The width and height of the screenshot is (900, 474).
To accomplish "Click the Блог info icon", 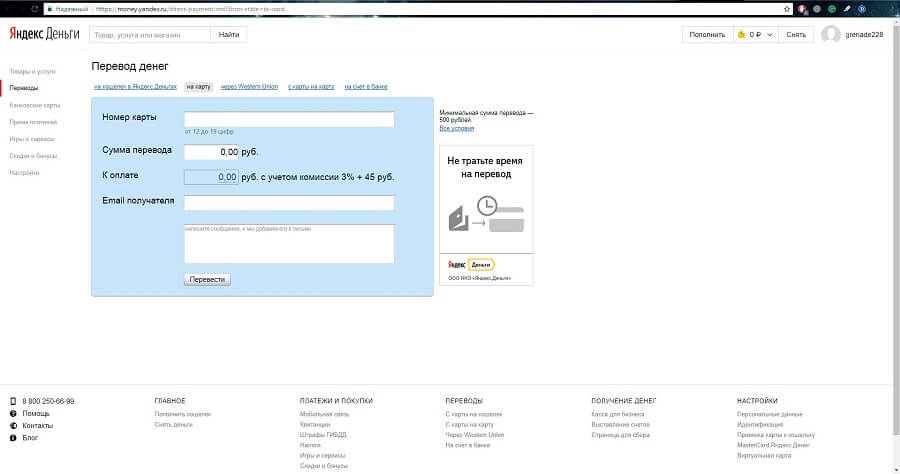I will (x=13, y=437).
